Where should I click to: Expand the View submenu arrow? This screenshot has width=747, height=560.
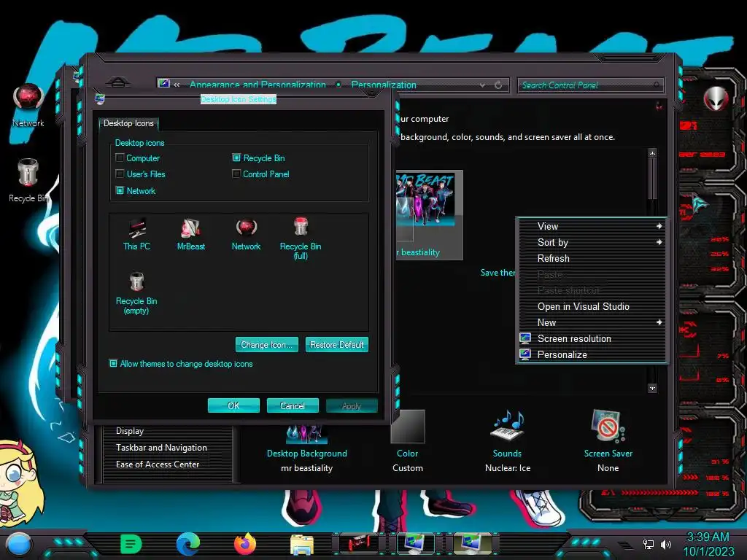pos(659,226)
